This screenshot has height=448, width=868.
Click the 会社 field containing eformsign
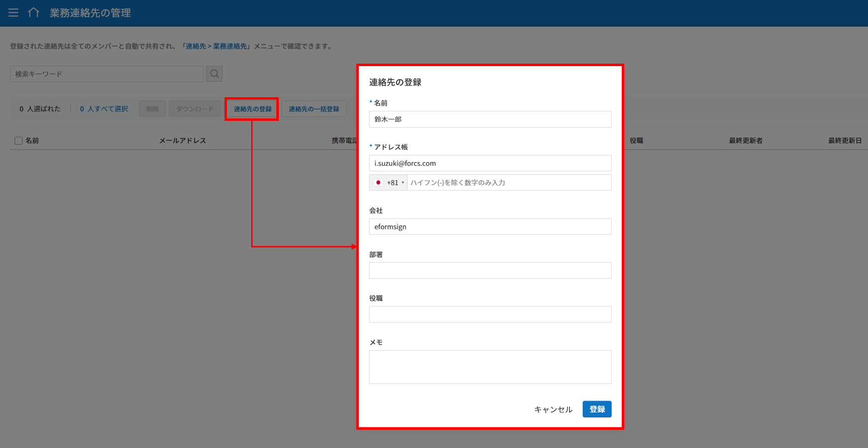tap(490, 227)
